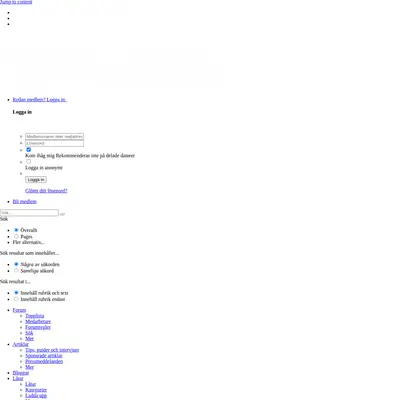This screenshot has height=400, width=400.
Task: Open 'Tips, guider och intervjuer' link
Action: click(52, 350)
